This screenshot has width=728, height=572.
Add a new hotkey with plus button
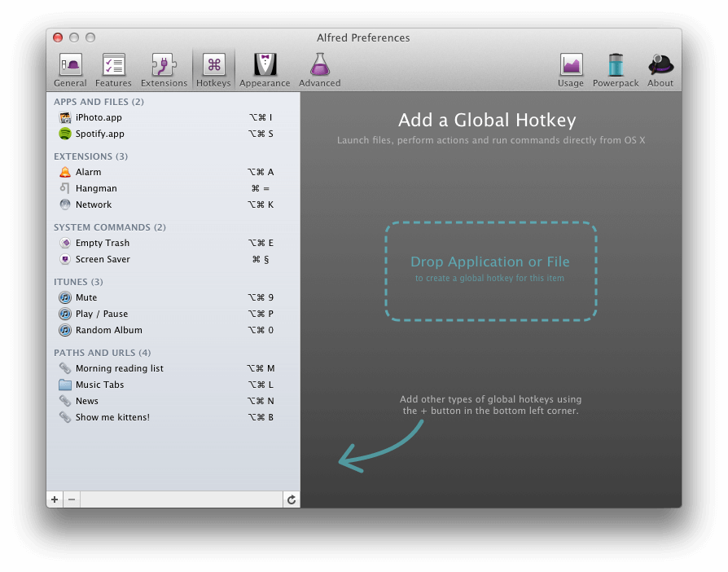point(55,499)
